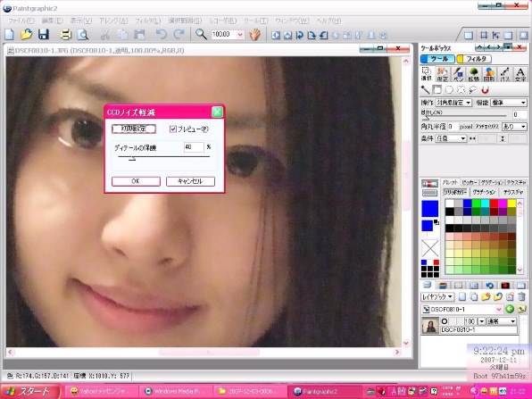Switch to Windows Media Player taskbar item
Image resolution: width=532 pixels, height=399 pixels.
[x=176, y=391]
